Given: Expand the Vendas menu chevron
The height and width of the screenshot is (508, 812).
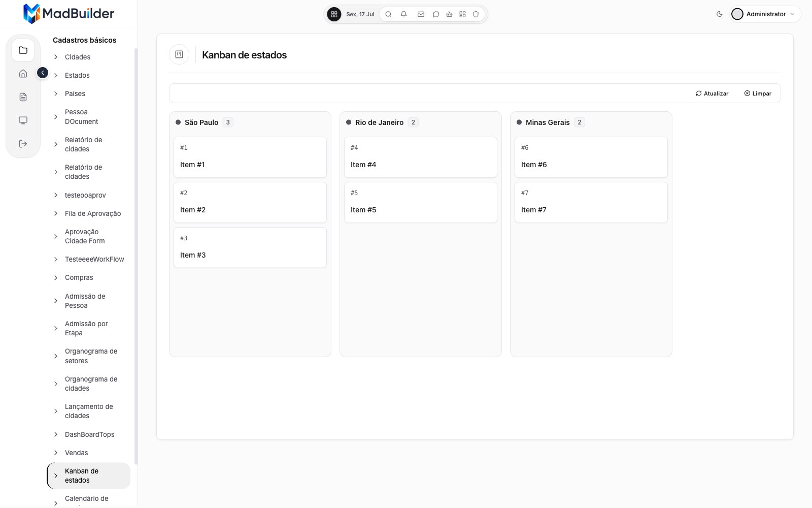Looking at the screenshot, I should pos(56,453).
